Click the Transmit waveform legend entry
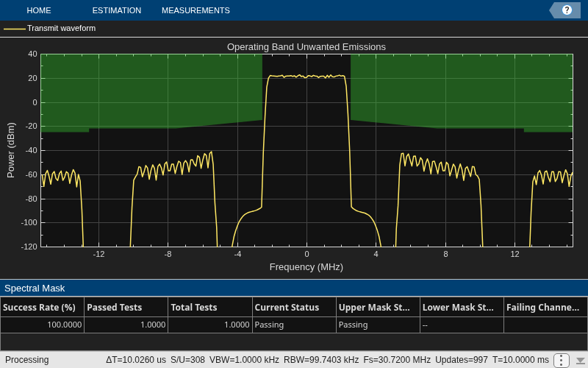This screenshot has height=368, width=588. (x=49, y=28)
